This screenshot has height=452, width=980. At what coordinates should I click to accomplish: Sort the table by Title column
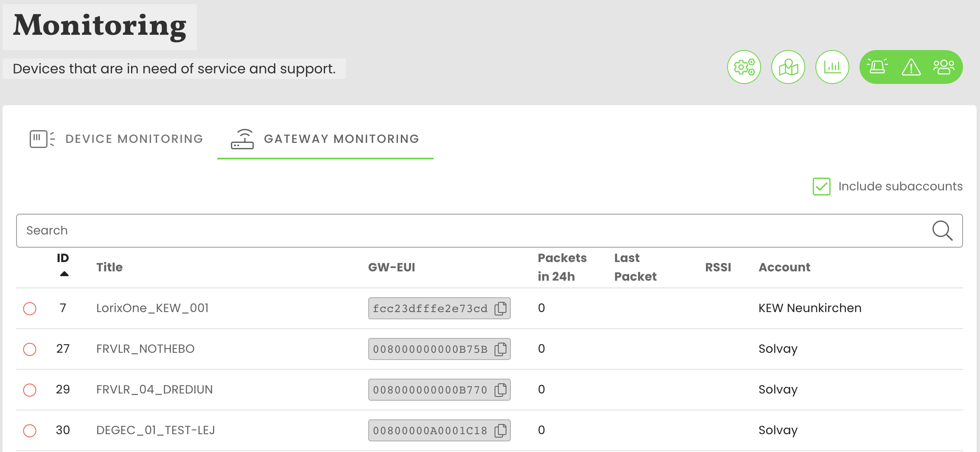click(109, 267)
